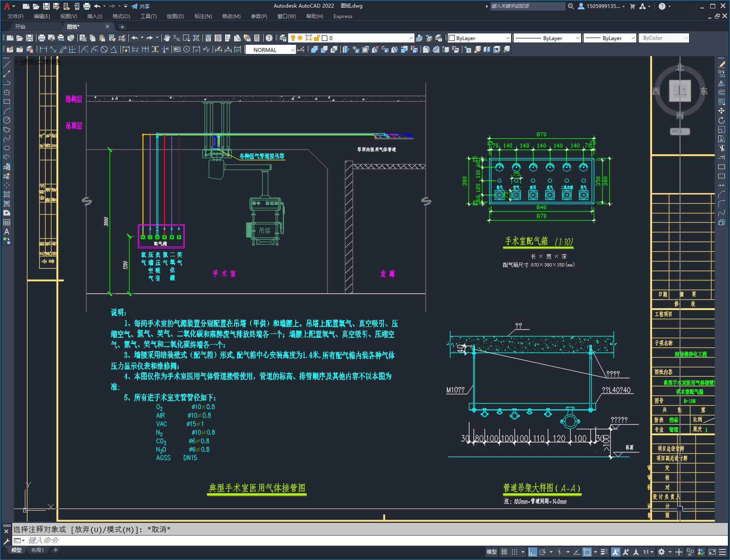
Task: Toggle drawing grid display in status bar
Action: tap(504, 552)
